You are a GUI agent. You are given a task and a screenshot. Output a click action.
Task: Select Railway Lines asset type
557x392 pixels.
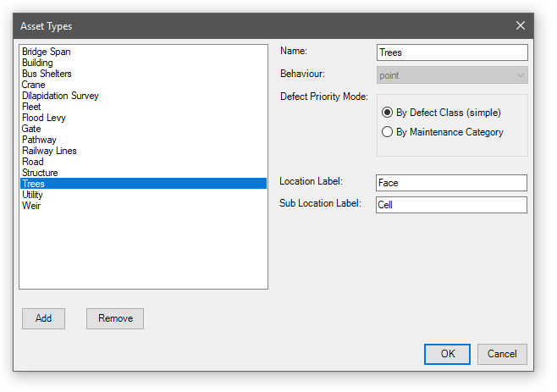point(49,151)
